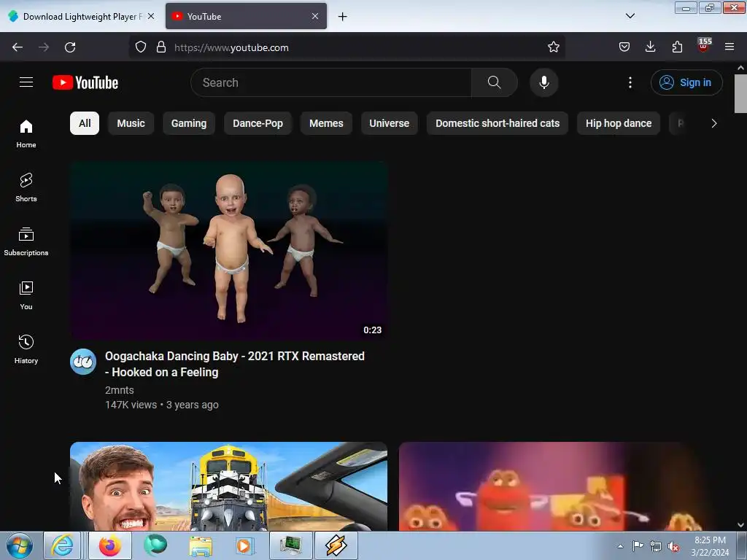Click the Firefox taskbar icon
The height and width of the screenshot is (560, 747).
point(109,545)
